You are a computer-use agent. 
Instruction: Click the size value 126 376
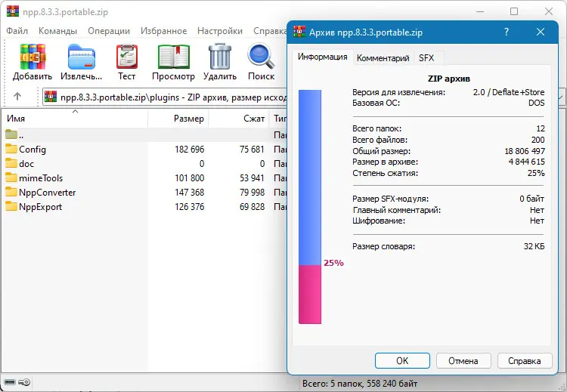[x=190, y=207]
